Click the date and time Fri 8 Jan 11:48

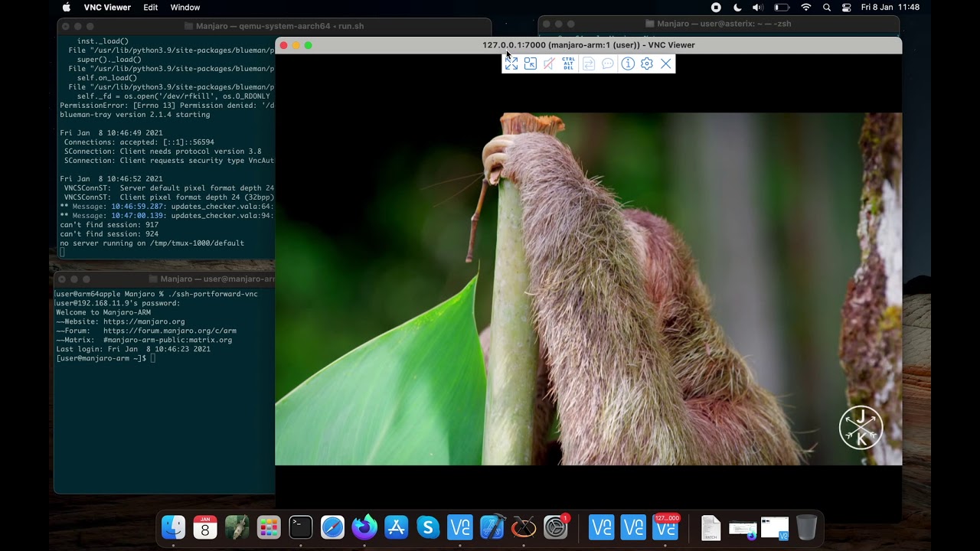coord(890,8)
